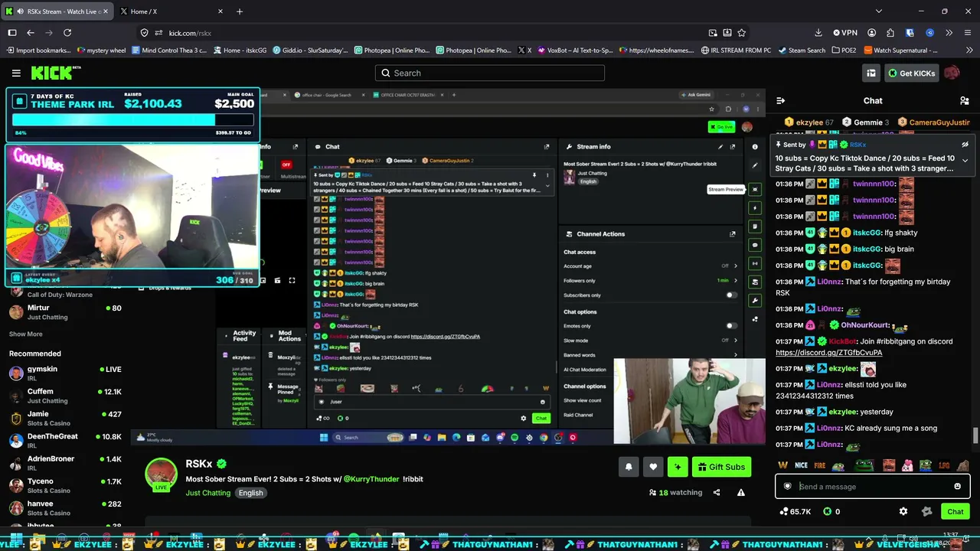Open the profile avatar menu
The width and height of the screenshot is (980, 551).
[x=952, y=73]
